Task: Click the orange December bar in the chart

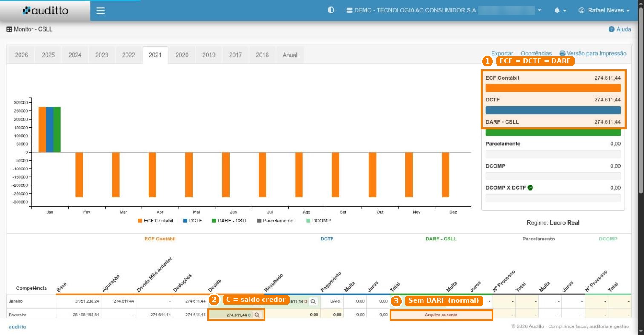Action: 446,175
